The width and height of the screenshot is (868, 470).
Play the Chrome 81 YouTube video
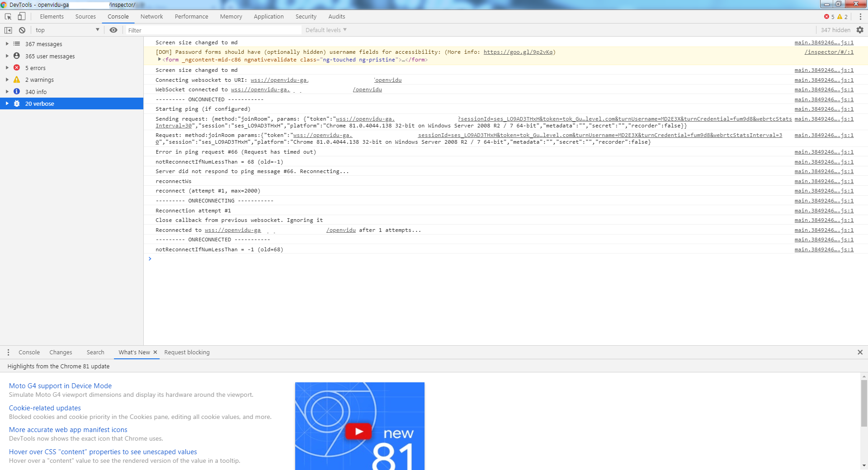pos(359,431)
